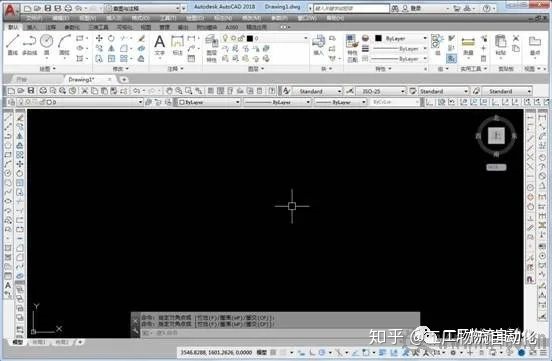The height and width of the screenshot is (361, 552).
Task: Select the Polyline (多段线) ribbon tool
Action: (x=30, y=44)
